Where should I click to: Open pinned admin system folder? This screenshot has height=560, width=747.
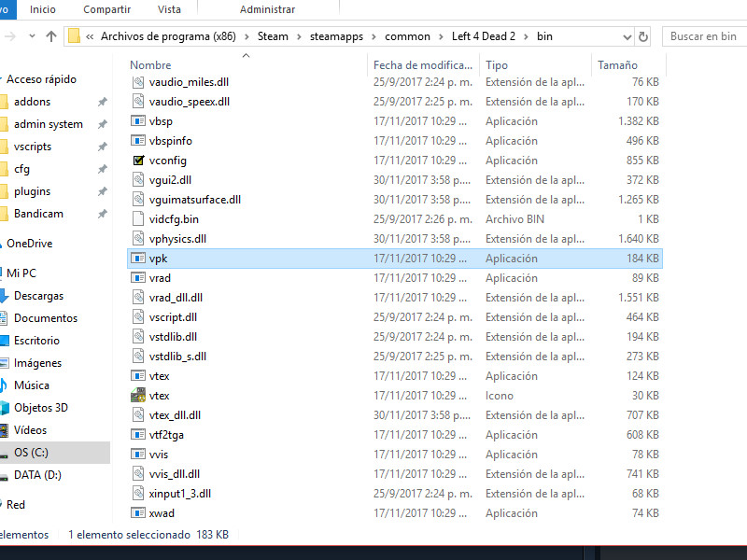[x=49, y=124]
